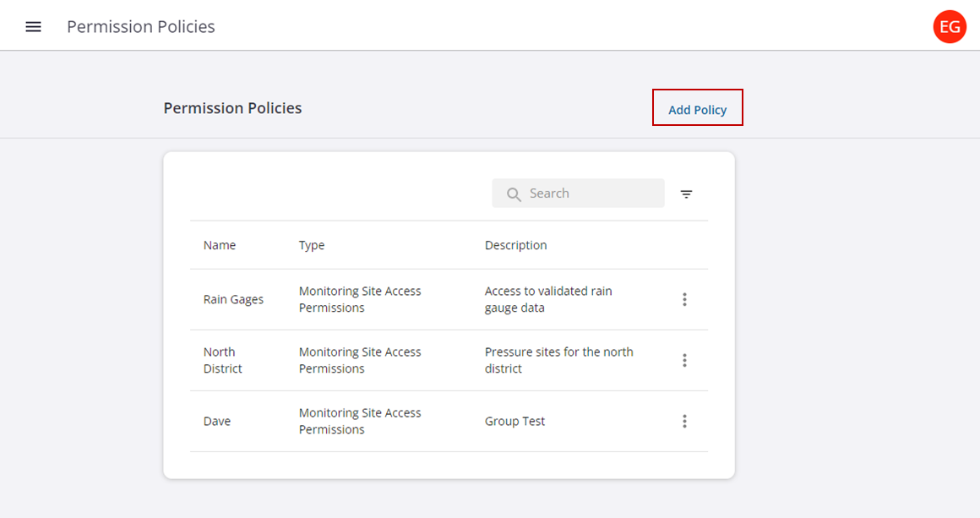Sort by the Description column header
This screenshot has height=518, width=980.
click(x=515, y=245)
